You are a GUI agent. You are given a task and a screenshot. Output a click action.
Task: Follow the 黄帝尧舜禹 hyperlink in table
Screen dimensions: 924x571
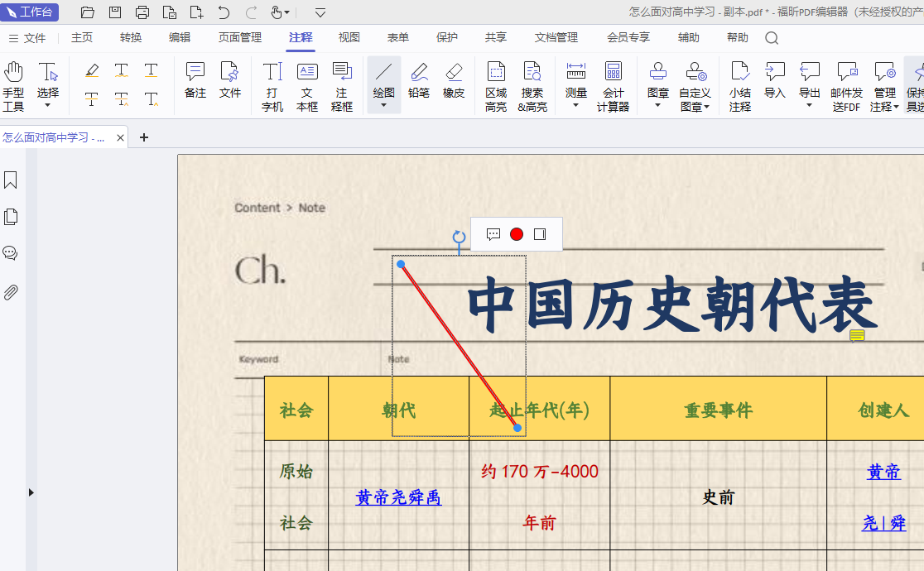tap(398, 497)
